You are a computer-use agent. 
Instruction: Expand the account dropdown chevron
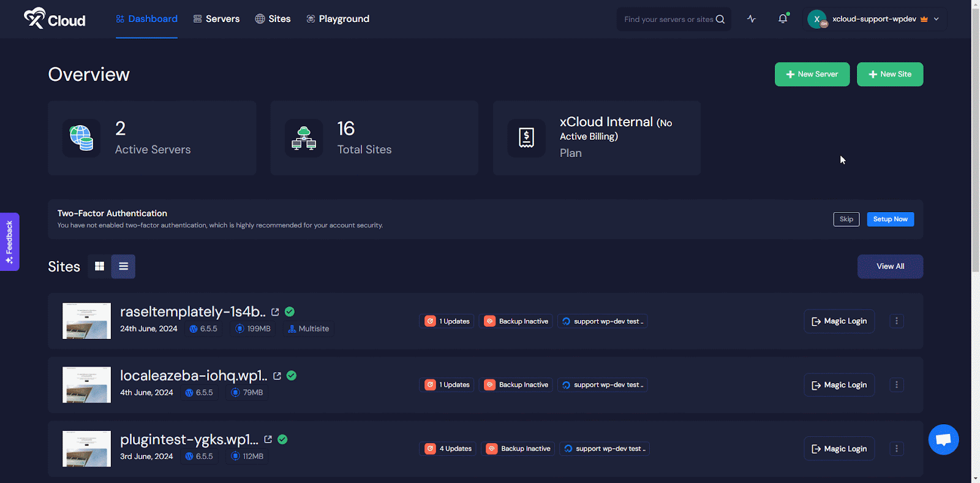coord(936,19)
